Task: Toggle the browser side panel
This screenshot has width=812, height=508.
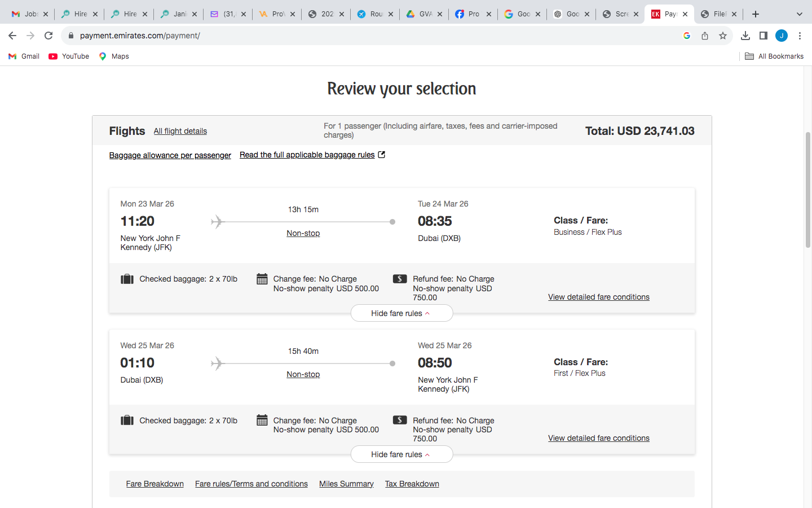Action: (764, 36)
